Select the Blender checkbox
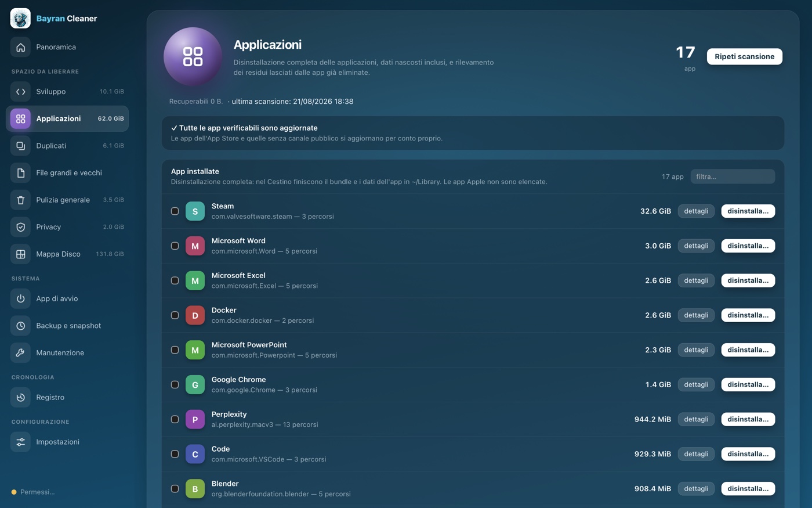The width and height of the screenshot is (812, 508). point(175,489)
